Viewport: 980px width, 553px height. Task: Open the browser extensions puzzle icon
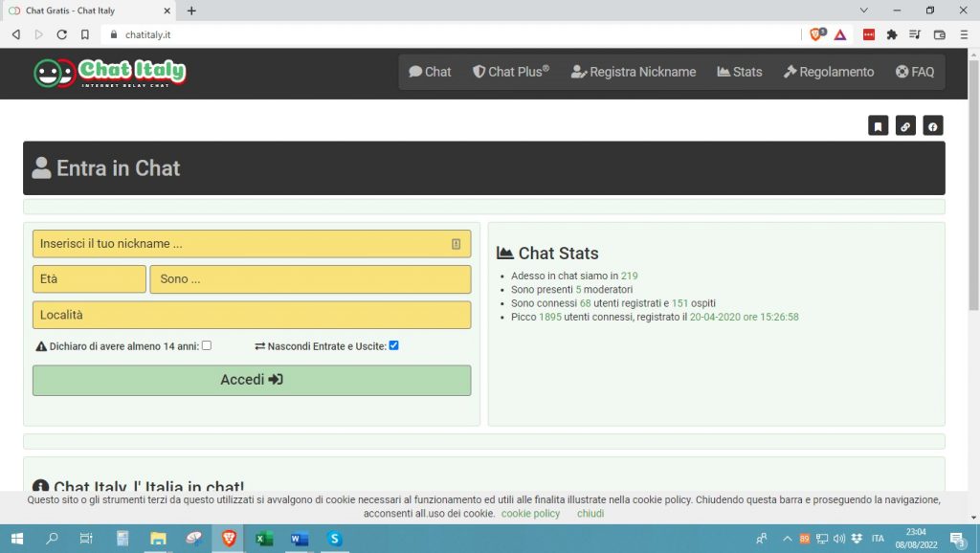(892, 34)
